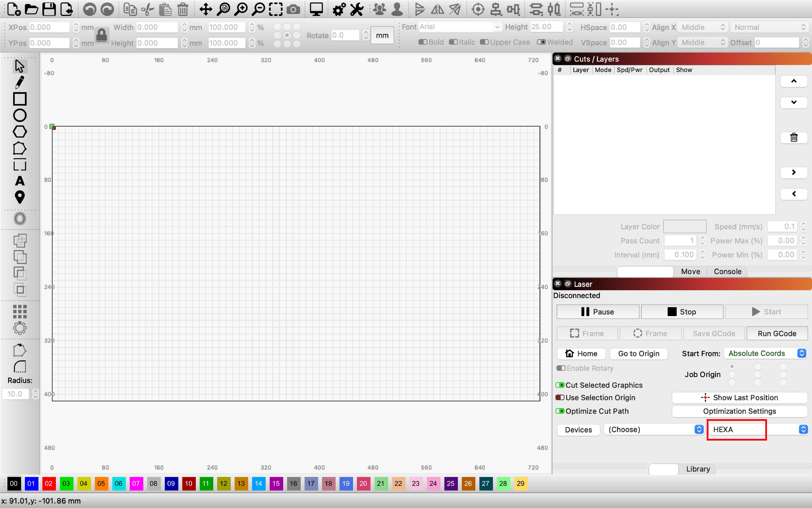Pick red layer color swatch 02

pyautogui.click(x=49, y=483)
